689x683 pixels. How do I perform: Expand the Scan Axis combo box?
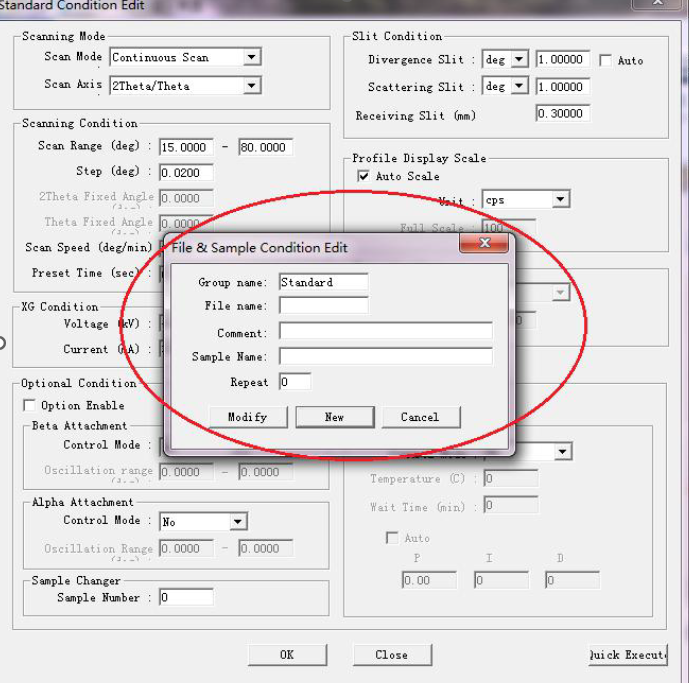coord(252,86)
